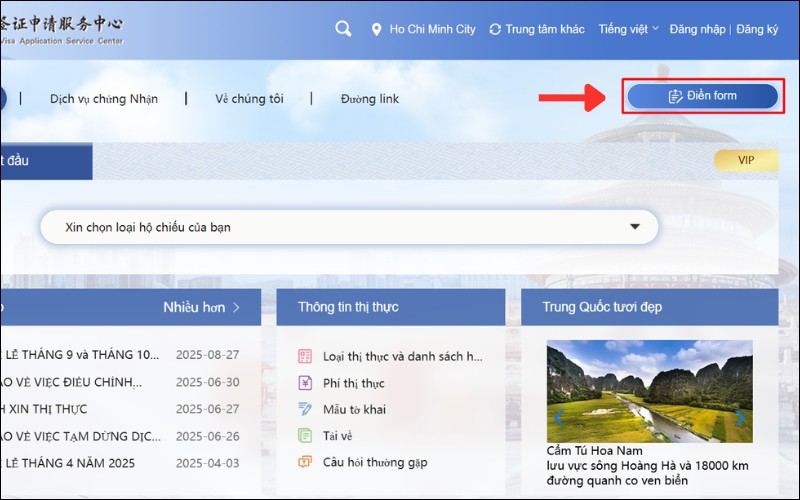Open news item LỄ THÁNG 9 và THÁNG 10
The height and width of the screenshot is (500, 800).
[80, 355]
